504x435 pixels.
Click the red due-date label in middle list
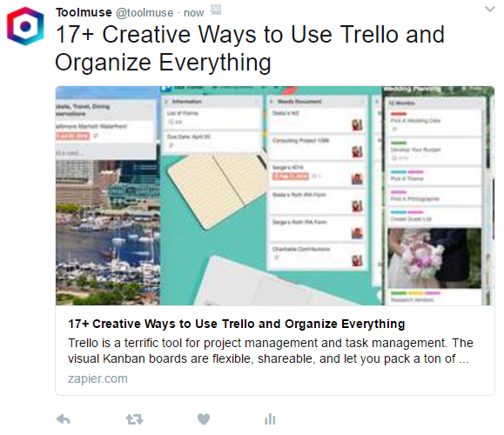tap(291, 176)
